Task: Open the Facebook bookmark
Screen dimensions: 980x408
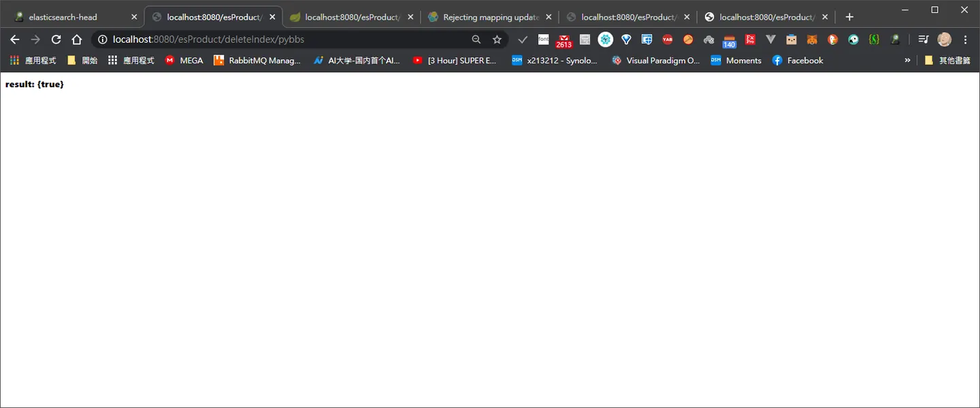Action: [x=798, y=61]
